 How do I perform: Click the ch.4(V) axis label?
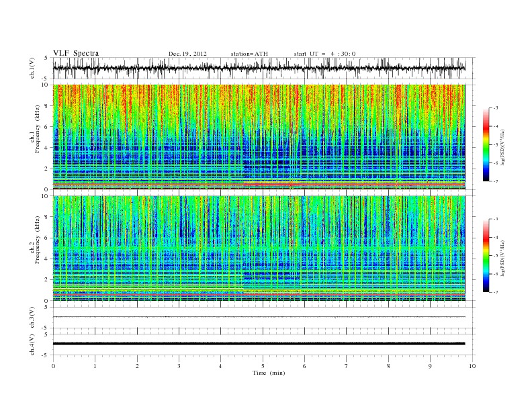(x=32, y=345)
